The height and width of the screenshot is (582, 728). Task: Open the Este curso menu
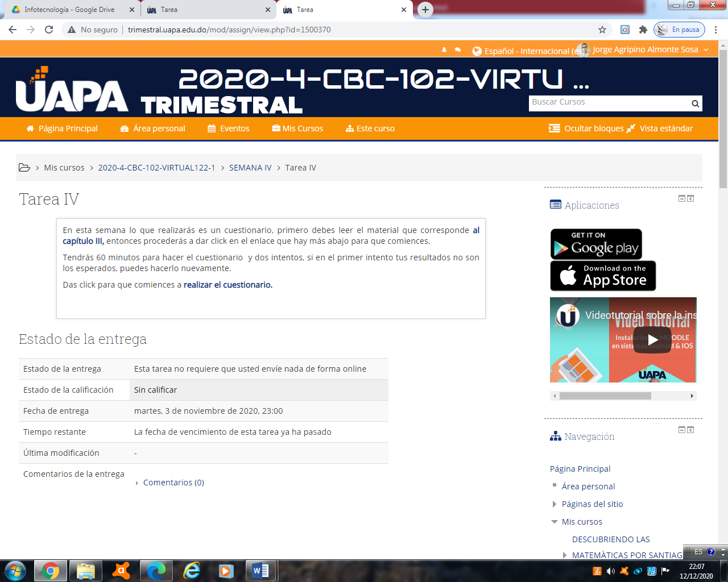370,128
